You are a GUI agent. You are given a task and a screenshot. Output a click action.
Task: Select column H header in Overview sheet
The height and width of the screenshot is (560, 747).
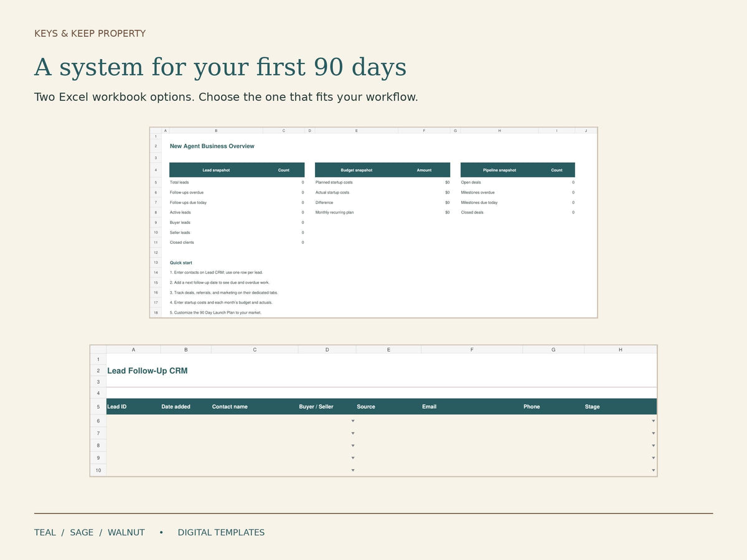click(x=499, y=131)
